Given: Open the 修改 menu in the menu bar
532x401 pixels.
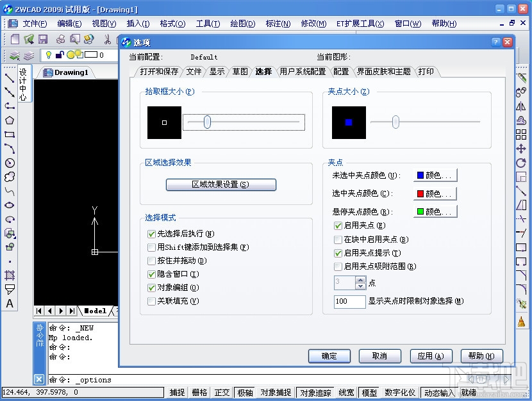Looking at the screenshot, I should (x=313, y=24).
